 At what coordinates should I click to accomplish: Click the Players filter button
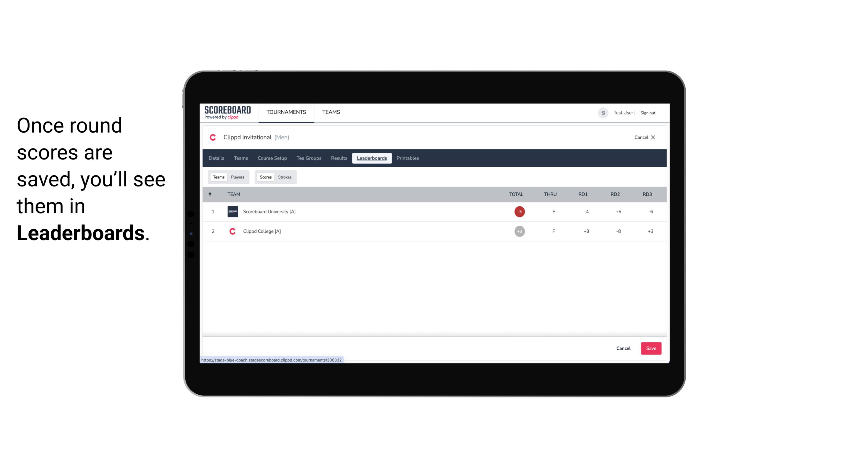(x=238, y=177)
